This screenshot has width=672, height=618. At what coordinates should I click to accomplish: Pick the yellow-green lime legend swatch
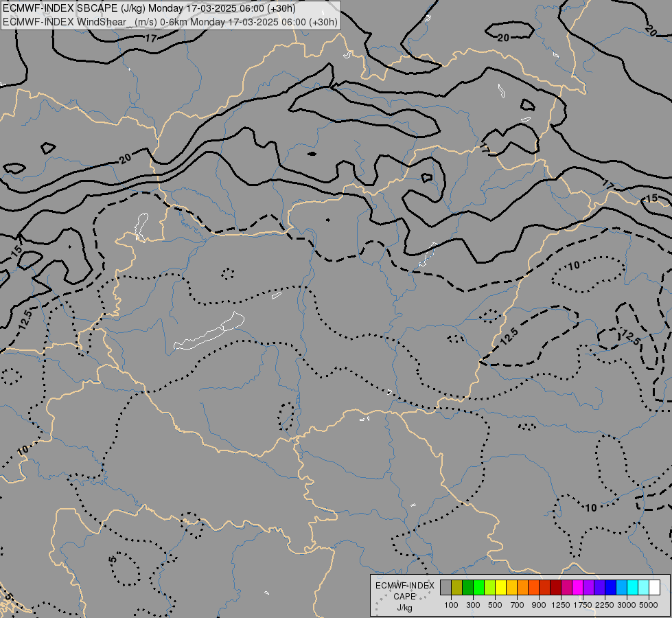click(x=490, y=588)
